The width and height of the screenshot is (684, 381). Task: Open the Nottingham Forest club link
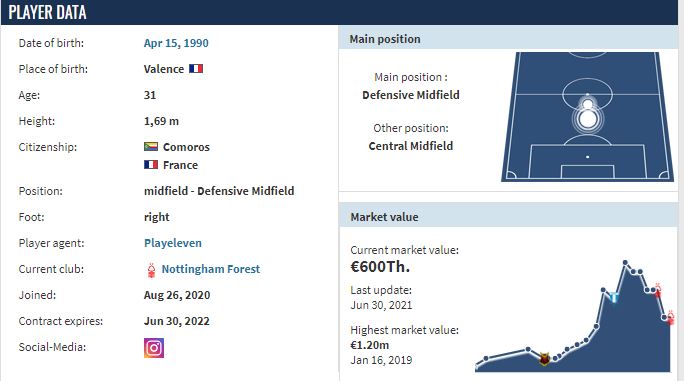(x=211, y=269)
